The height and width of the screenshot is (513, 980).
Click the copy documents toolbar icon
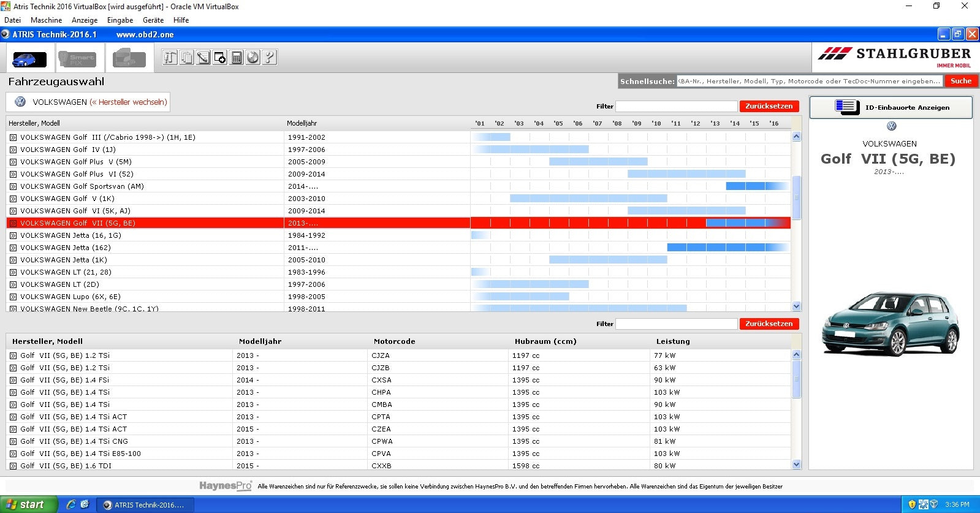click(x=187, y=58)
